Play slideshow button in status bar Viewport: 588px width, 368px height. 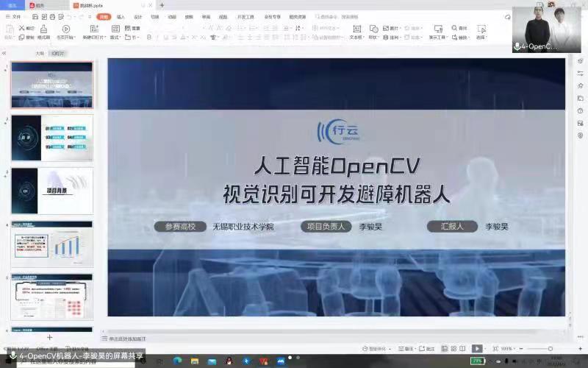(477, 348)
